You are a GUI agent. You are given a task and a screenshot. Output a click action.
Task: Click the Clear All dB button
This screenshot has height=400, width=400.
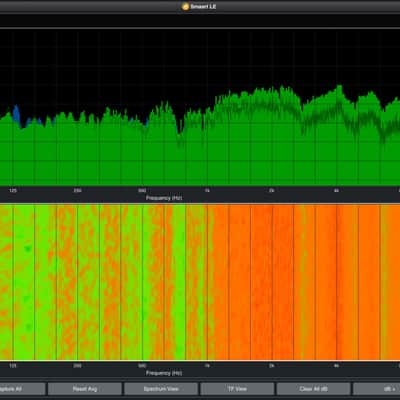(x=314, y=389)
